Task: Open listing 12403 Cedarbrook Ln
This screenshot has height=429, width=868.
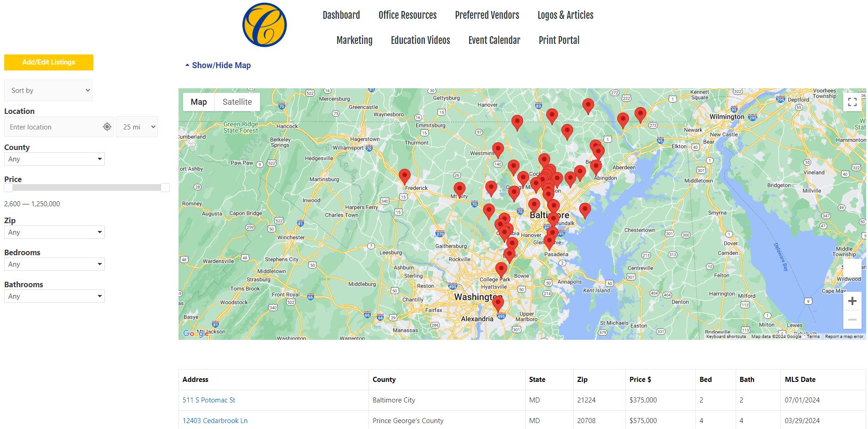Action: click(x=215, y=421)
